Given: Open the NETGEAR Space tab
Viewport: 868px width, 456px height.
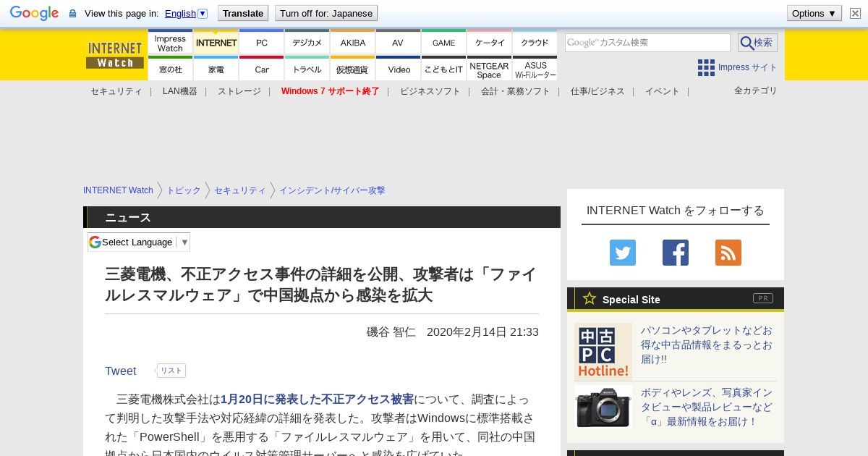Looking at the screenshot, I should coord(490,69).
